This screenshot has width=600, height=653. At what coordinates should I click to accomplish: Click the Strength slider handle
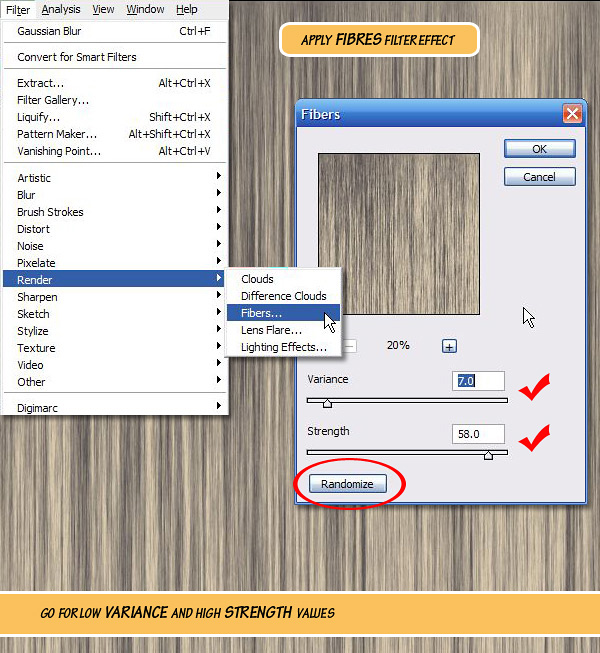[x=488, y=455]
